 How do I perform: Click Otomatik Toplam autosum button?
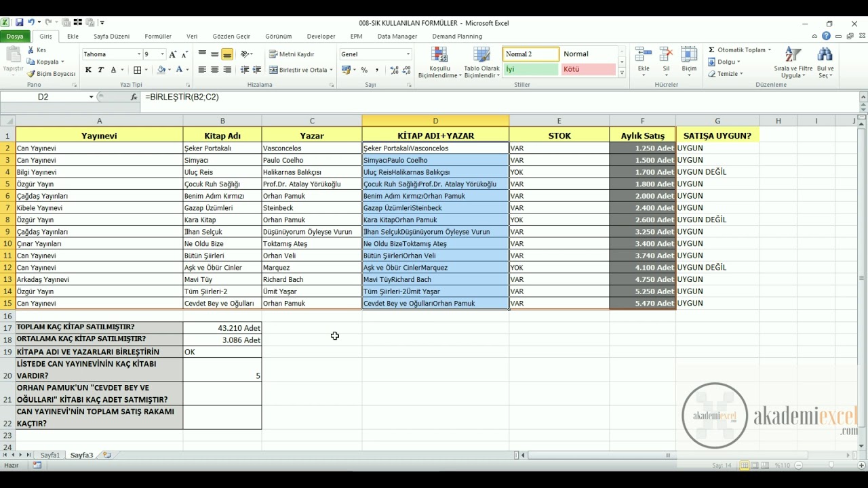coord(739,50)
